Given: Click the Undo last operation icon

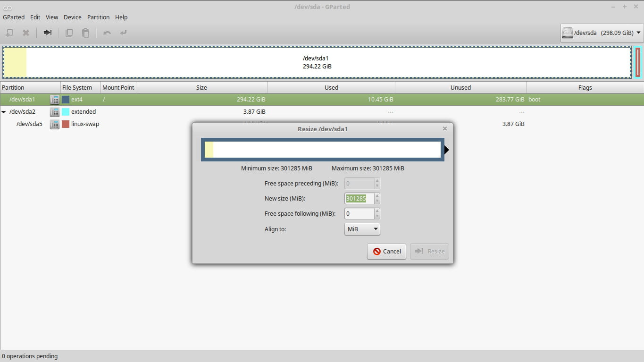Looking at the screenshot, I should coord(107,33).
